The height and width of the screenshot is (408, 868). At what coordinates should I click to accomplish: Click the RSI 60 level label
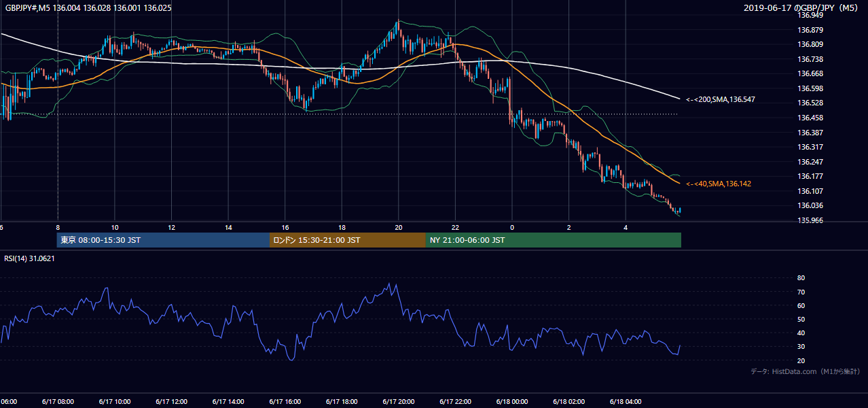(801, 305)
